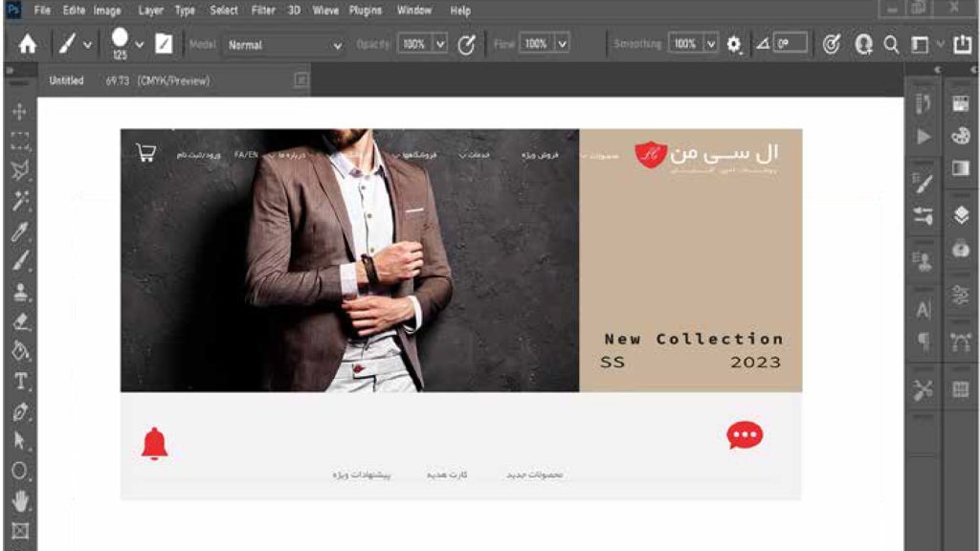This screenshot has width=980, height=551.
Task: Open the search magnifier in options bar
Action: point(891,44)
